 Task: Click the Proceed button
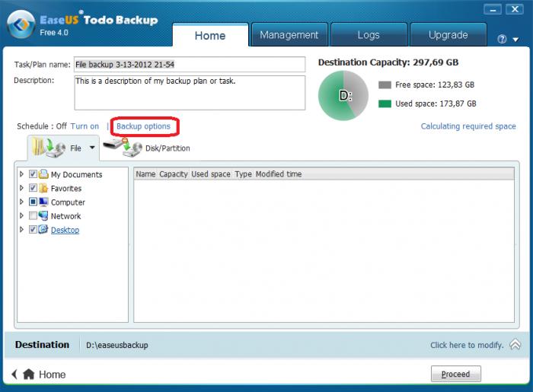point(455,374)
